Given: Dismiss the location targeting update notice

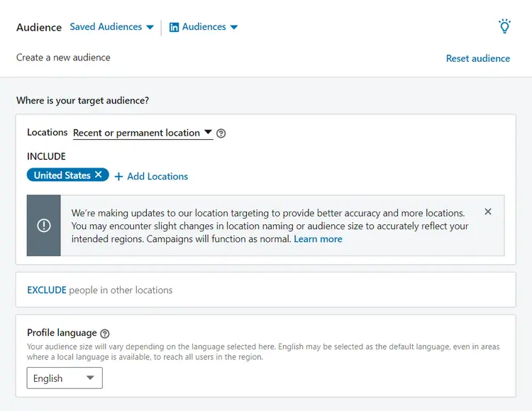Looking at the screenshot, I should point(488,212).
